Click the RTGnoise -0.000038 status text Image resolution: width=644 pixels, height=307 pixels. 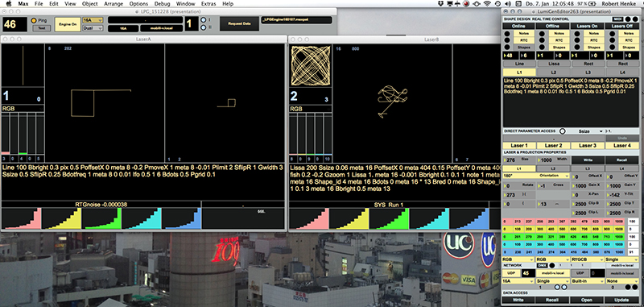tap(101, 204)
